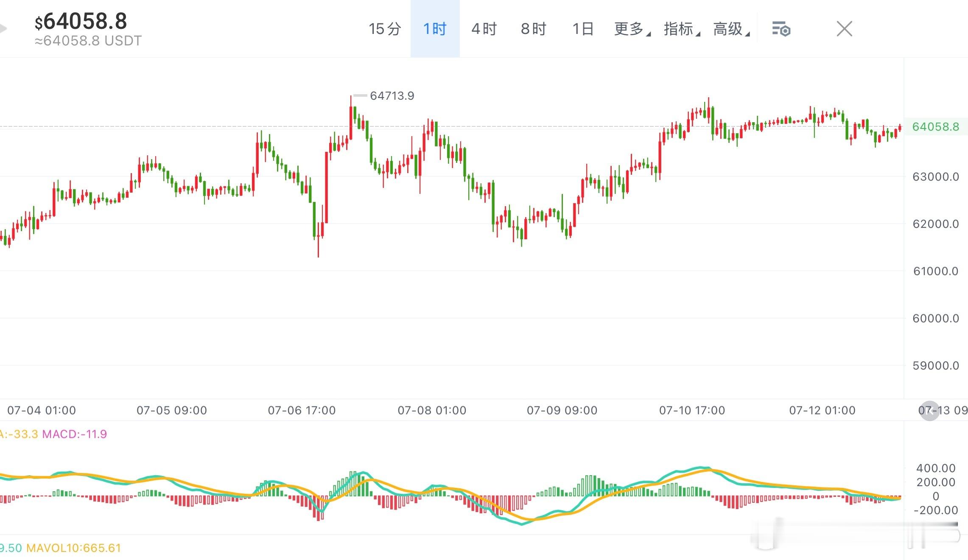This screenshot has height=560, width=968.
Task: Click the ≈64058.8 USDT conversion text
Action: pyautogui.click(x=88, y=41)
